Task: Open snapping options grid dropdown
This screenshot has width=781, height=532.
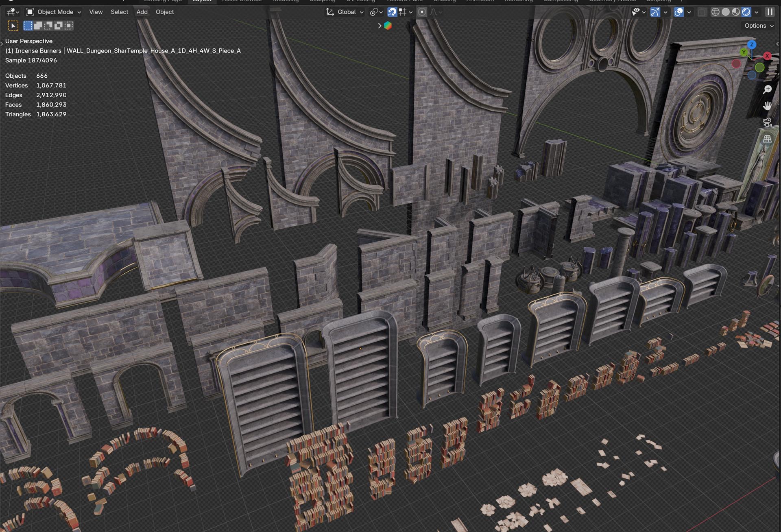Action: tap(406, 12)
